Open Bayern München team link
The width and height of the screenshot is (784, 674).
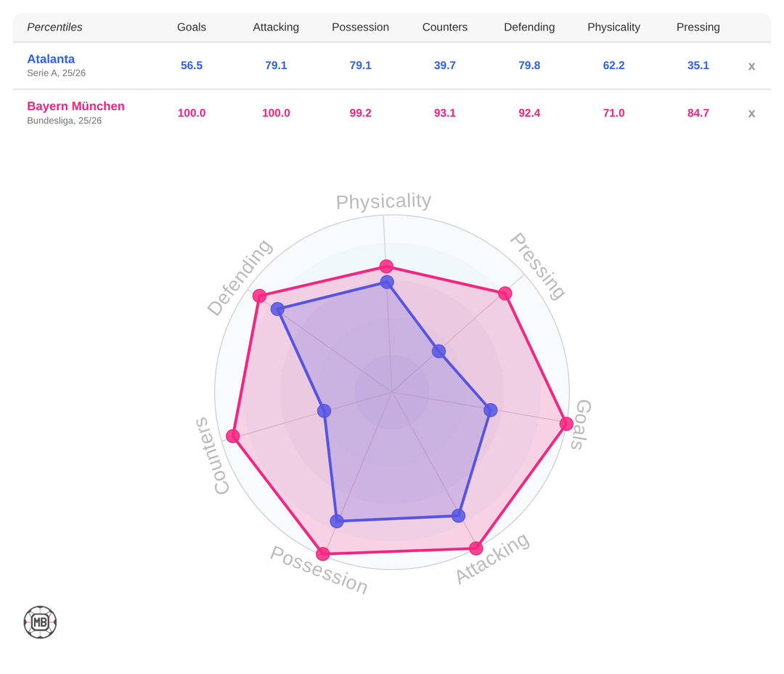75,106
